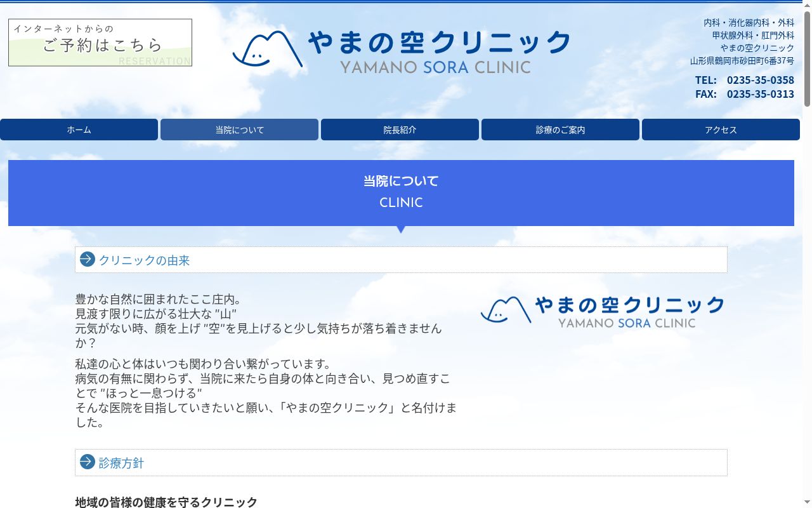The height and width of the screenshot is (508, 812).
Task: Click the clinic logo image in content
Action: [602, 312]
